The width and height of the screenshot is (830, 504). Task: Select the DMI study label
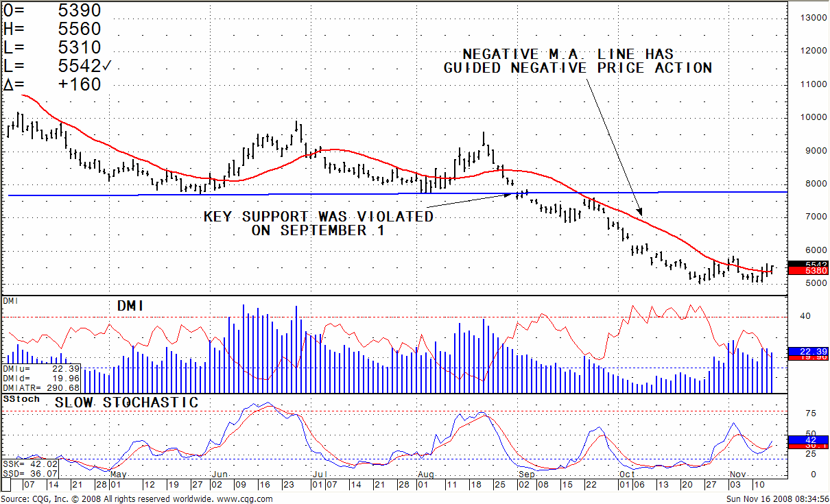click(12, 301)
